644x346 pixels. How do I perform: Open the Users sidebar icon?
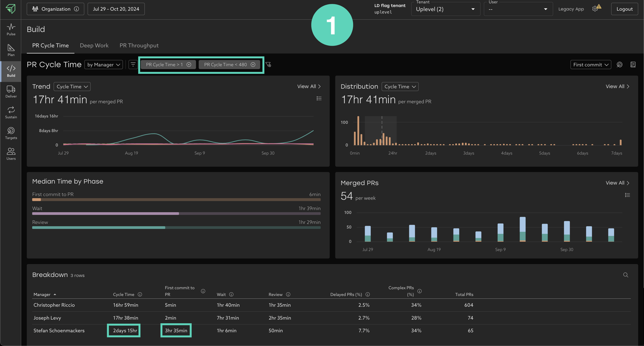(x=11, y=154)
